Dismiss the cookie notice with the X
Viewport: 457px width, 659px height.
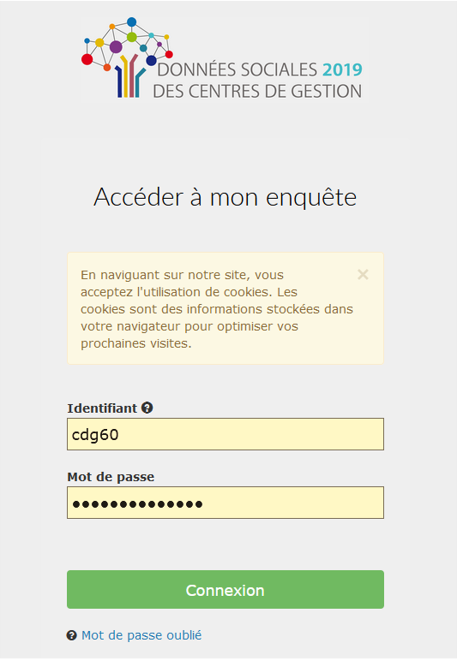(x=363, y=275)
